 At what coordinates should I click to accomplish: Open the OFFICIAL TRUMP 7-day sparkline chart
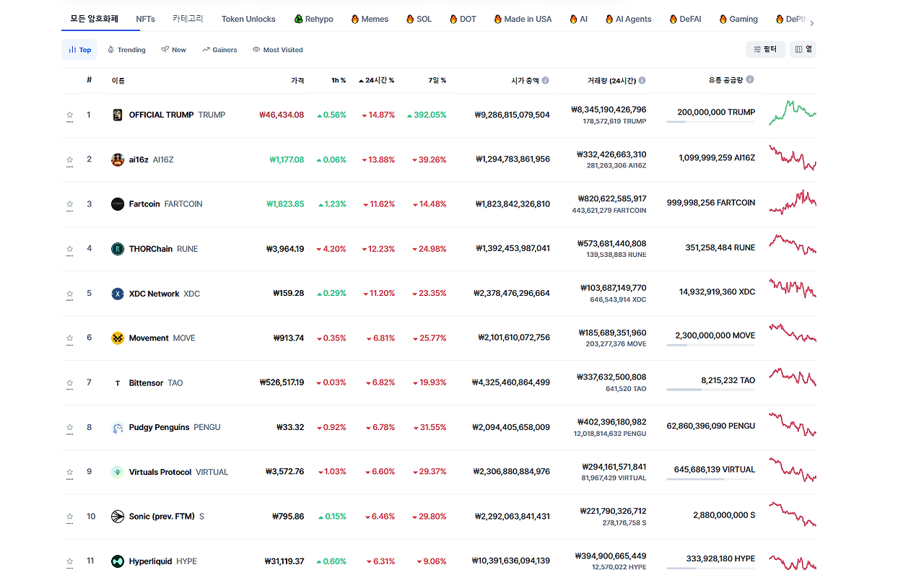(793, 113)
